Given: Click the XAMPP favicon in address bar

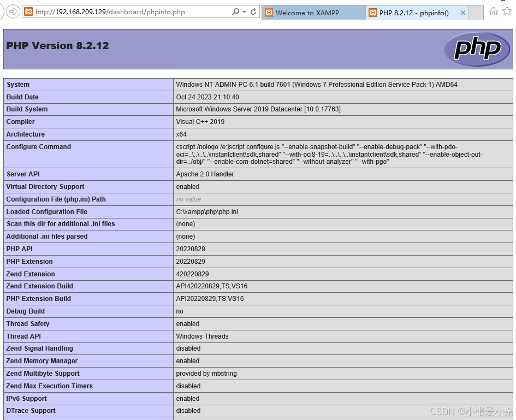Looking at the screenshot, I should click(x=28, y=12).
